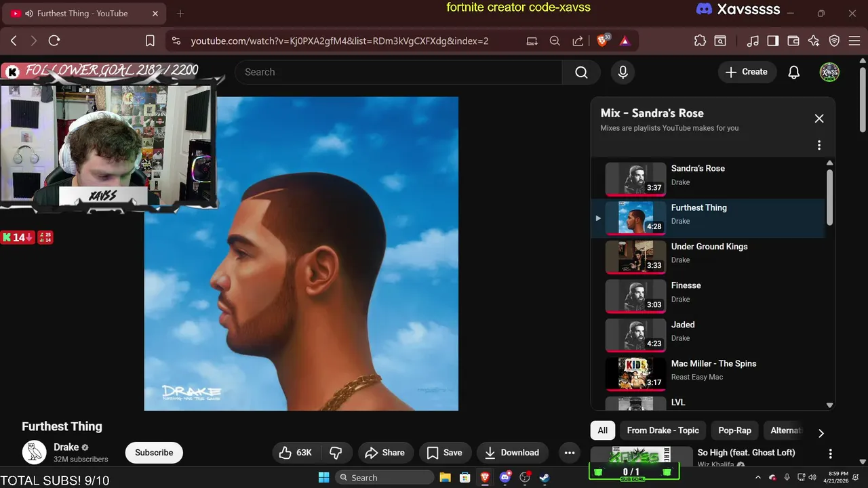Open the Drake channel name link
Screen dimensions: 868x488
[x=66, y=447]
